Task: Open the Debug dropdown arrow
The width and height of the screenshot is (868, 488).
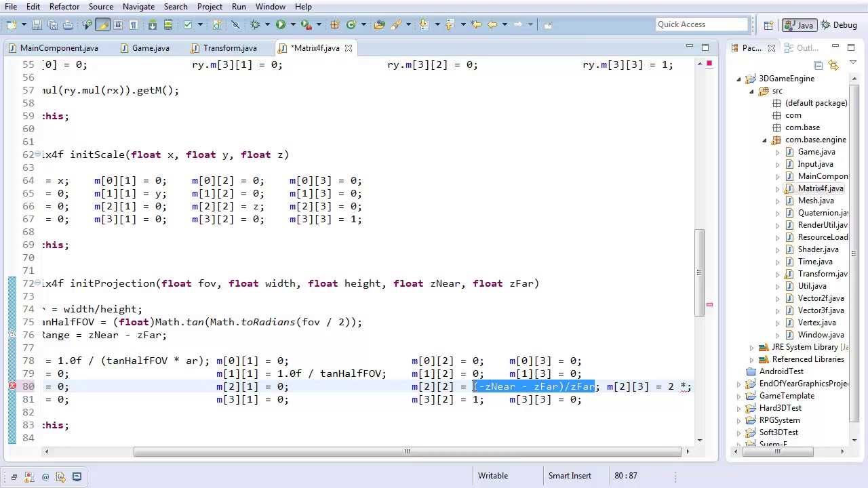Action: [x=267, y=24]
